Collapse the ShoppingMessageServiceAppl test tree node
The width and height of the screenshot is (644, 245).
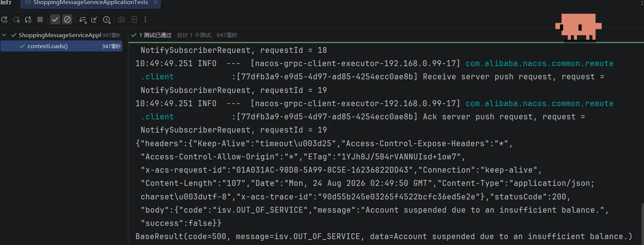click(4, 35)
